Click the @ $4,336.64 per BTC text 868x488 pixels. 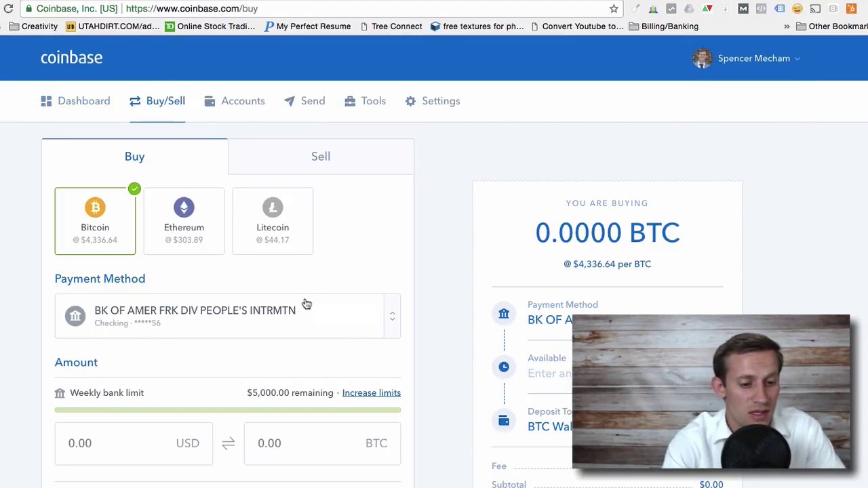click(608, 264)
